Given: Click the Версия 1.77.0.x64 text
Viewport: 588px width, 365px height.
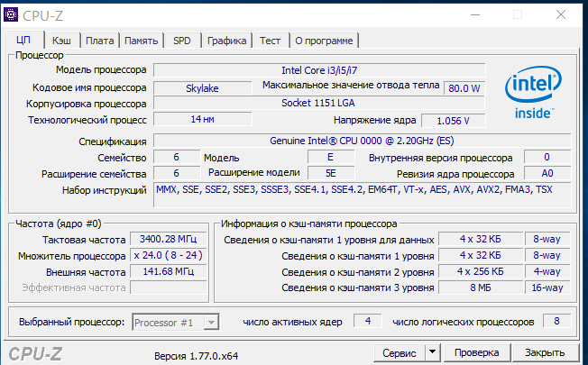Looking at the screenshot, I should point(196,356).
